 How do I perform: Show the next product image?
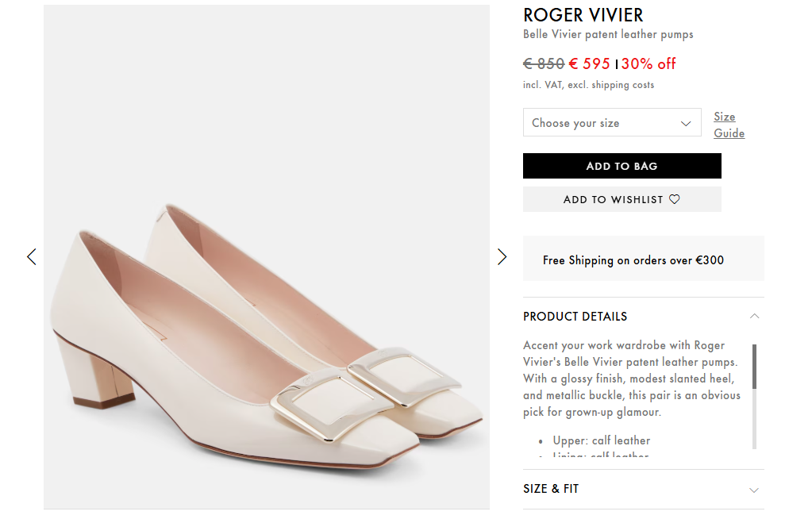coord(502,256)
